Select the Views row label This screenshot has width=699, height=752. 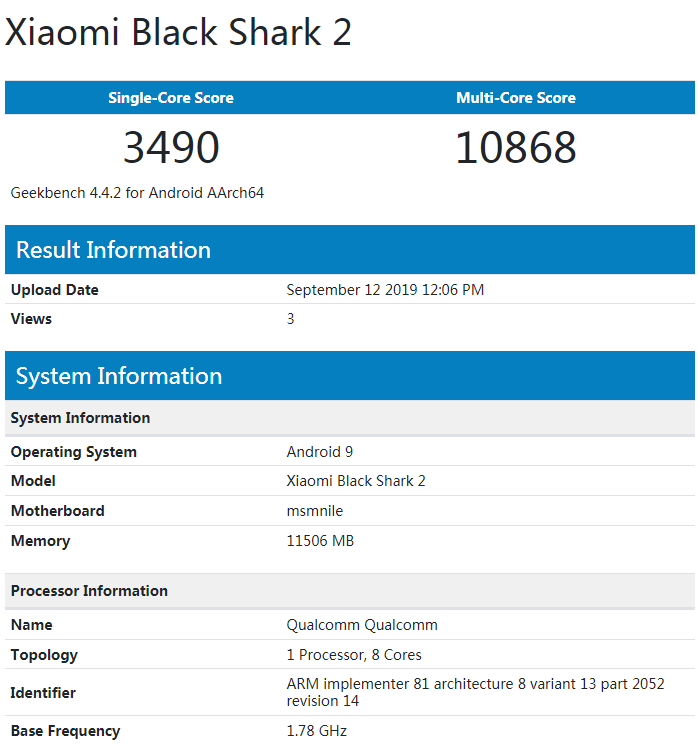click(31, 319)
